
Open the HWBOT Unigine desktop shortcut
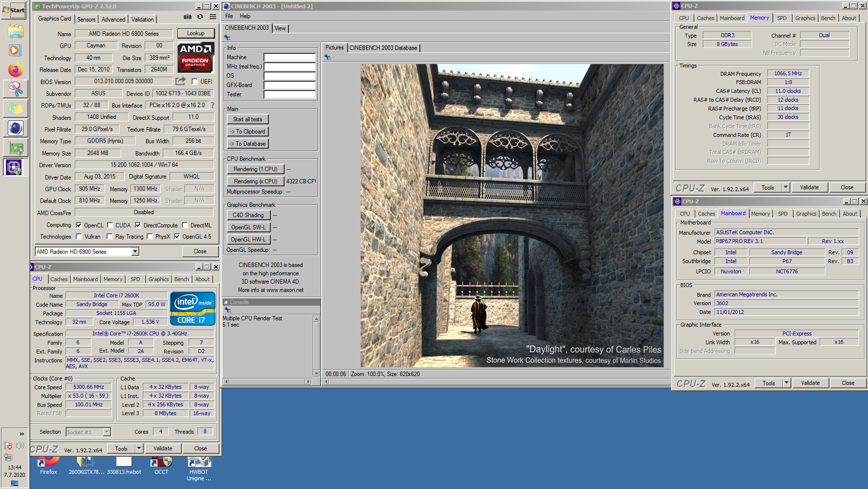pos(199,469)
